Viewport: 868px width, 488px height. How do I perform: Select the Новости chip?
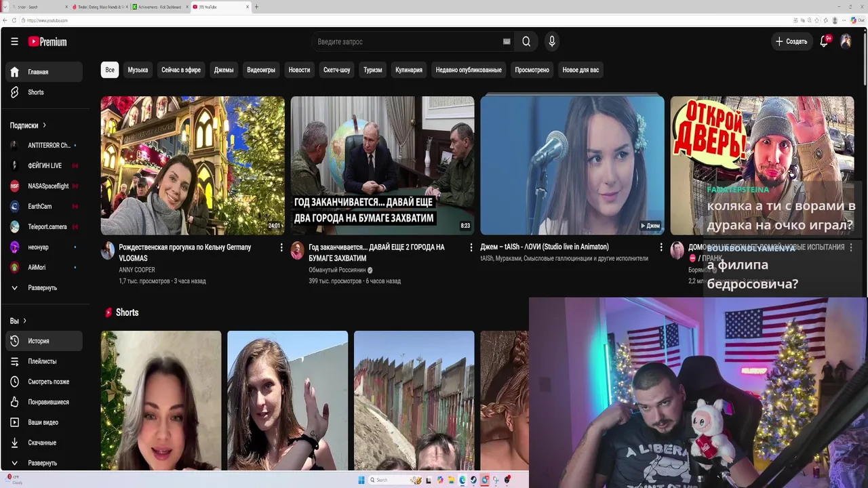(x=299, y=70)
